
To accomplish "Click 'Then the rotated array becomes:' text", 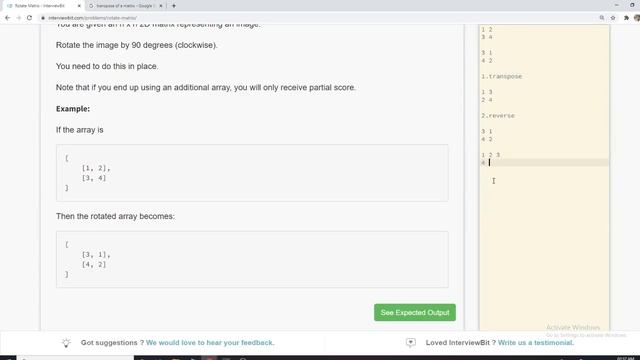I will point(115,216).
